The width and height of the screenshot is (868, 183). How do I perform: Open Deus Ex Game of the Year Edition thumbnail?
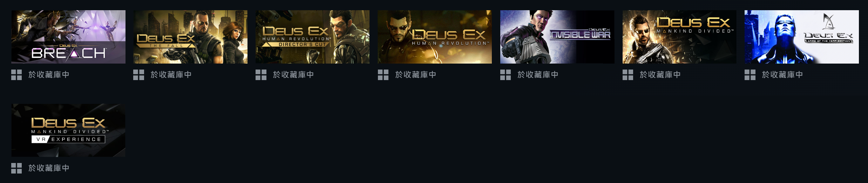tap(802, 37)
